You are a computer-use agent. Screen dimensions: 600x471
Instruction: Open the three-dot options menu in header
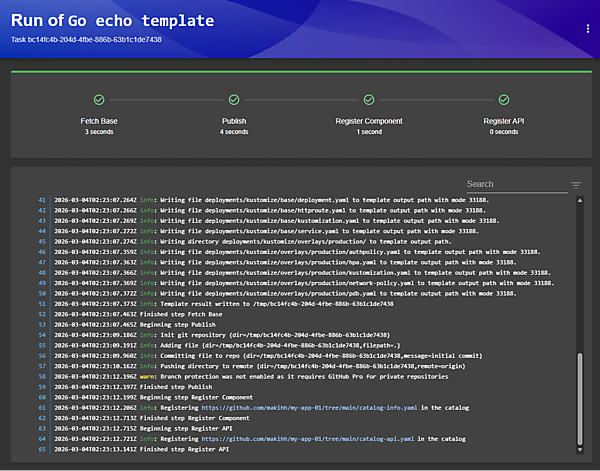pos(588,29)
